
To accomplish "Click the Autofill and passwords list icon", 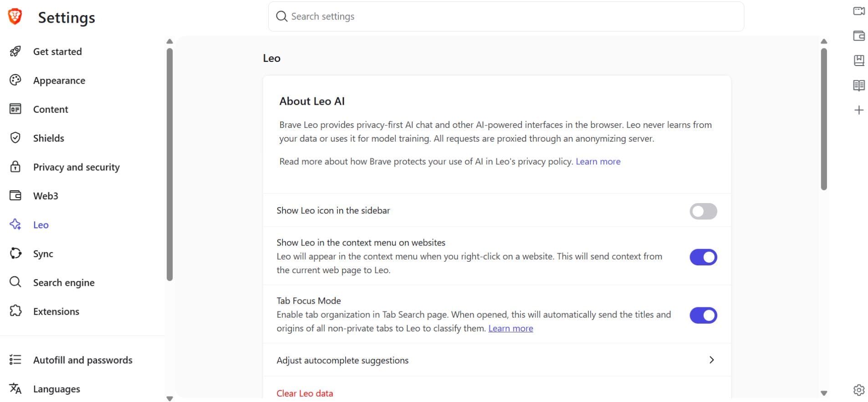I will tap(15, 360).
